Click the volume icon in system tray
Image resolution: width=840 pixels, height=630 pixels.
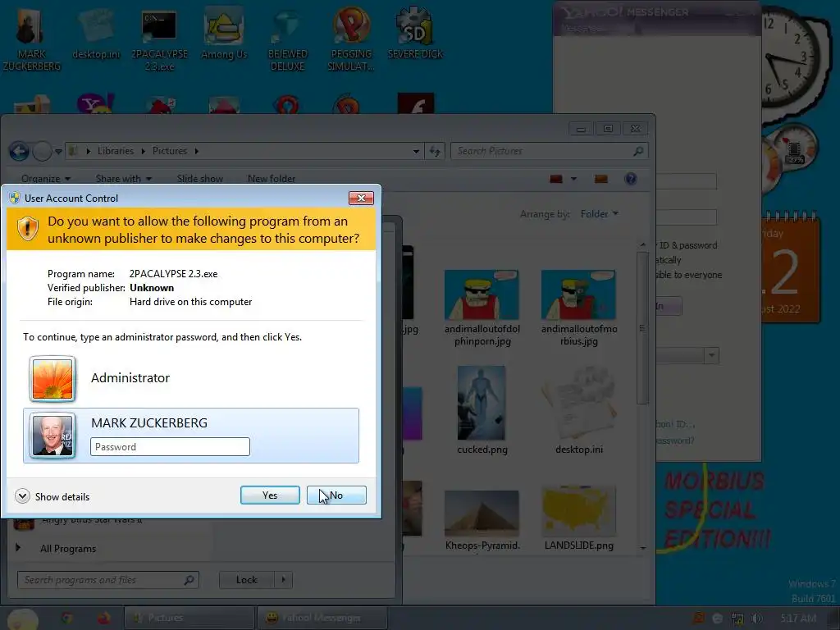pyautogui.click(x=756, y=619)
